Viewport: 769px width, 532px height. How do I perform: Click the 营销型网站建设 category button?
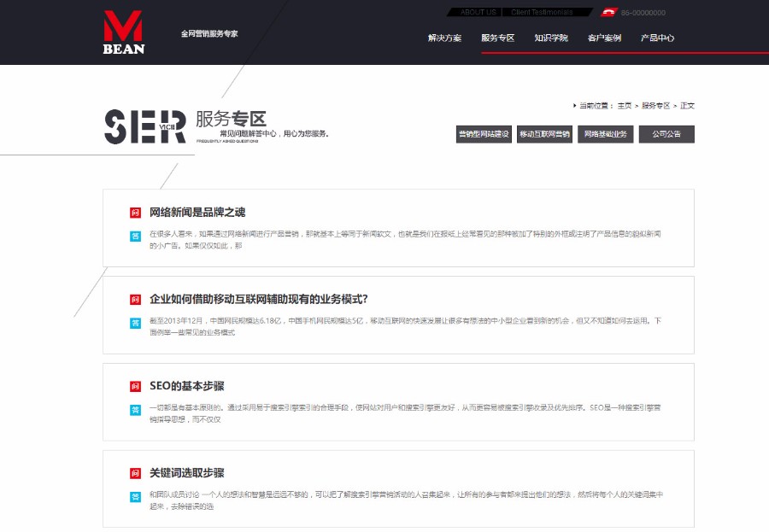[484, 134]
